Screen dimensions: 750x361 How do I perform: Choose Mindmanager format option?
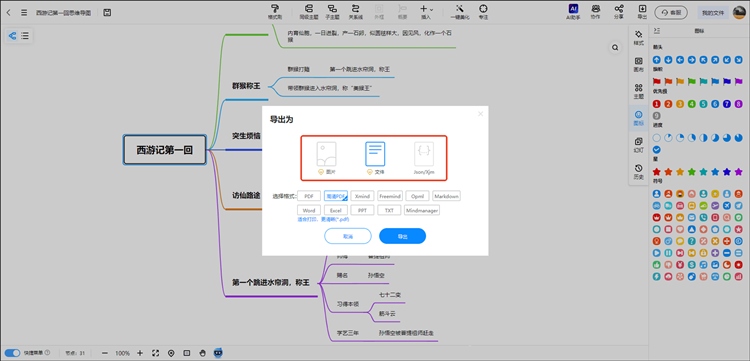[x=421, y=210]
